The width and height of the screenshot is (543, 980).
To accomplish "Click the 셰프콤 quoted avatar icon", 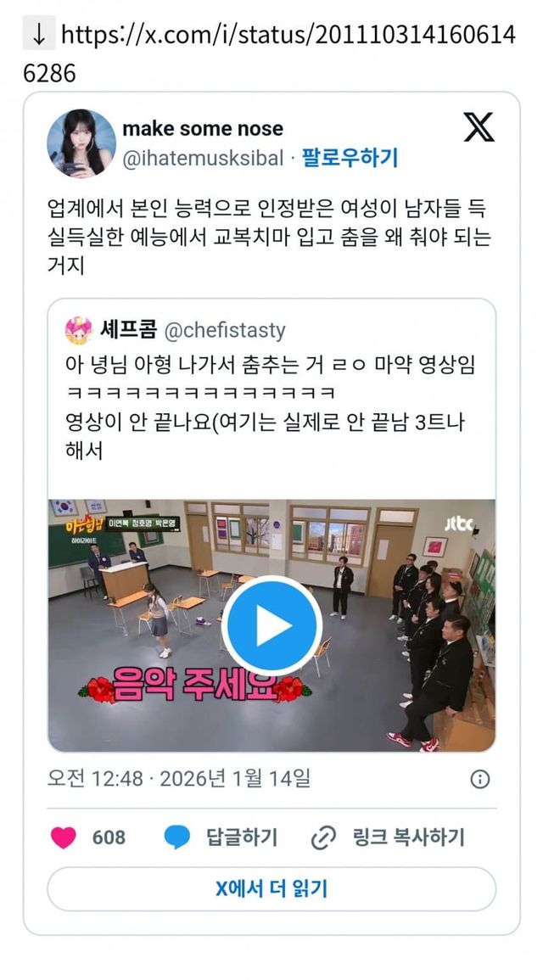I will point(79,331).
